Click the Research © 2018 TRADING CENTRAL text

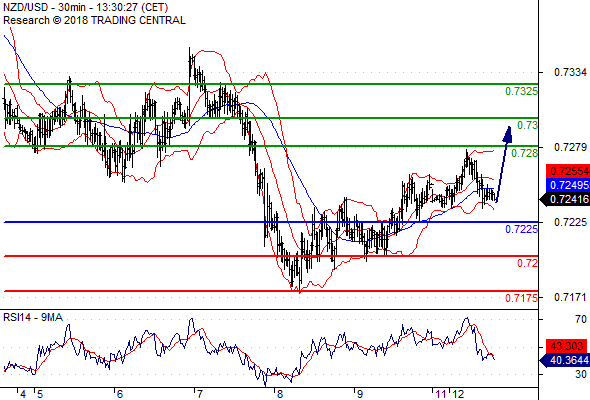[94, 20]
